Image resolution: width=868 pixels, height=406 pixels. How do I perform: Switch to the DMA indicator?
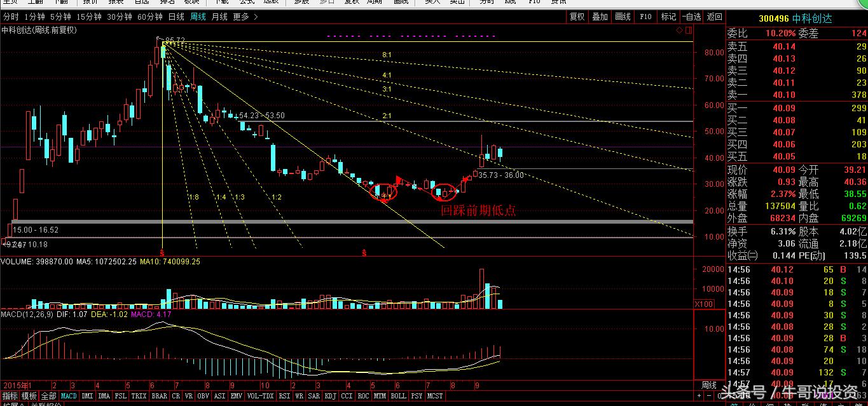click(x=104, y=396)
